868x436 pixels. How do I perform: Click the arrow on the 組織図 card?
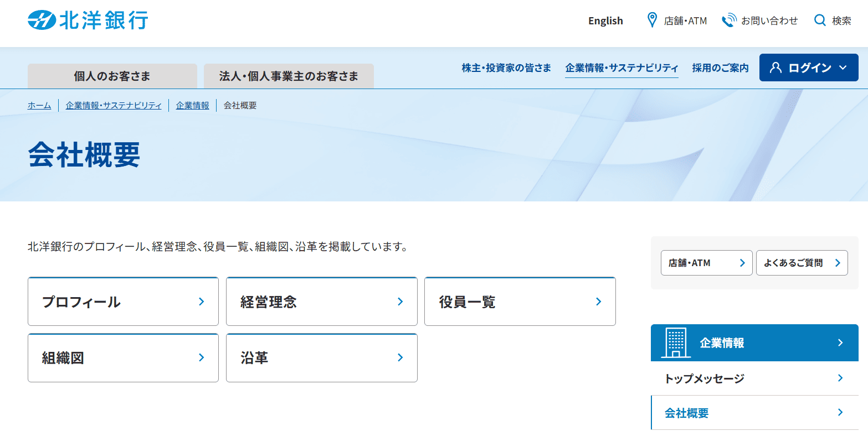point(202,358)
